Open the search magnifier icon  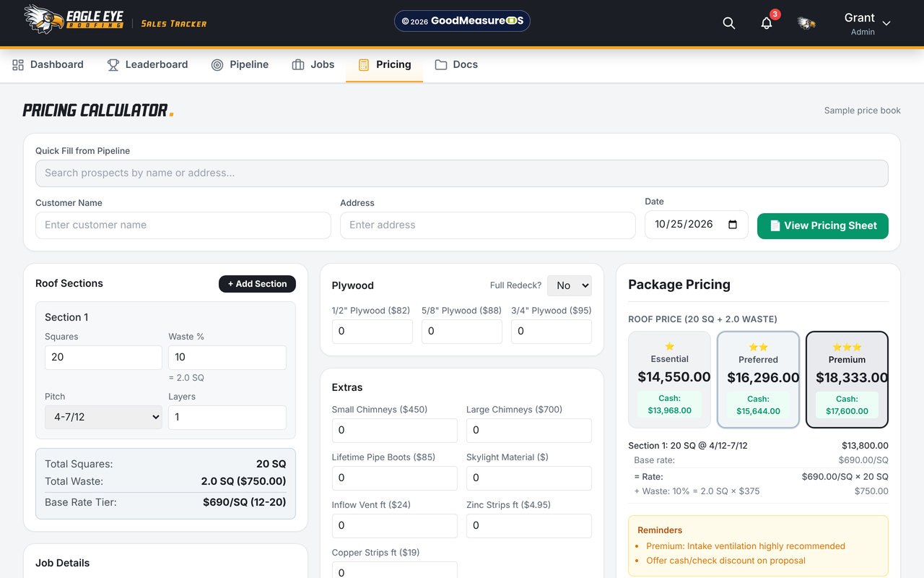[x=729, y=23]
